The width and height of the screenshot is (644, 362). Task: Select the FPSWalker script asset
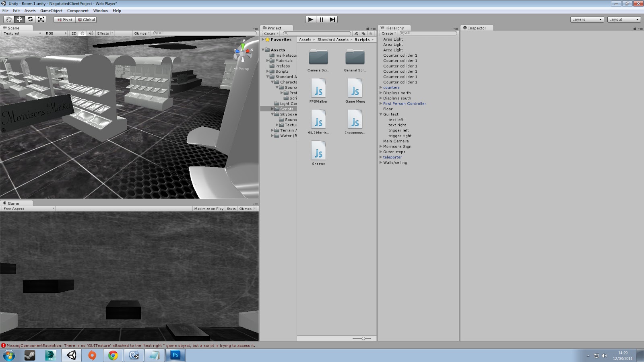point(318,91)
